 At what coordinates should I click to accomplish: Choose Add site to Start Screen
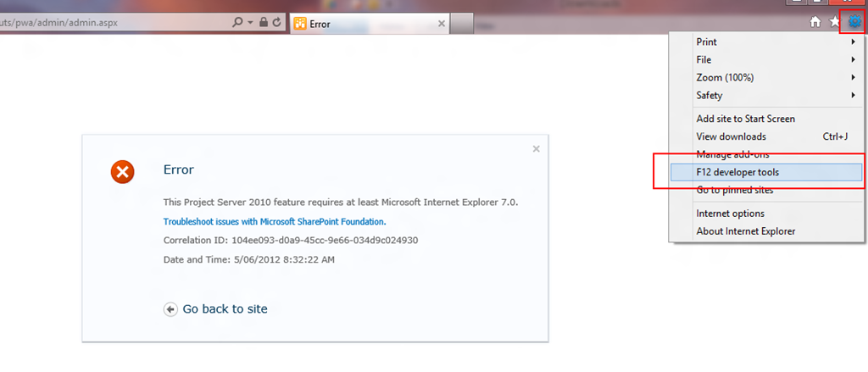766,119
